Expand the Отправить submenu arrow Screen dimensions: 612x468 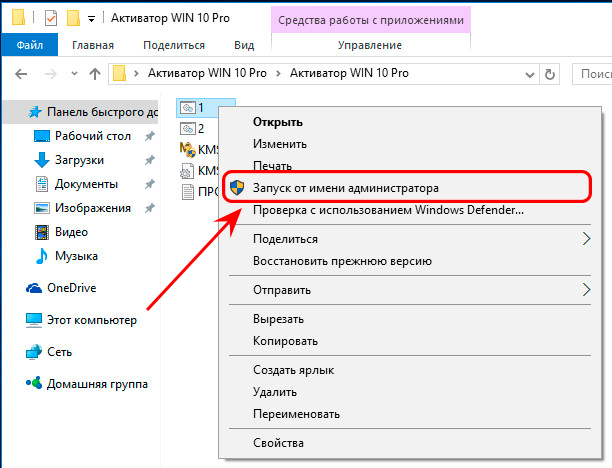[x=586, y=290]
